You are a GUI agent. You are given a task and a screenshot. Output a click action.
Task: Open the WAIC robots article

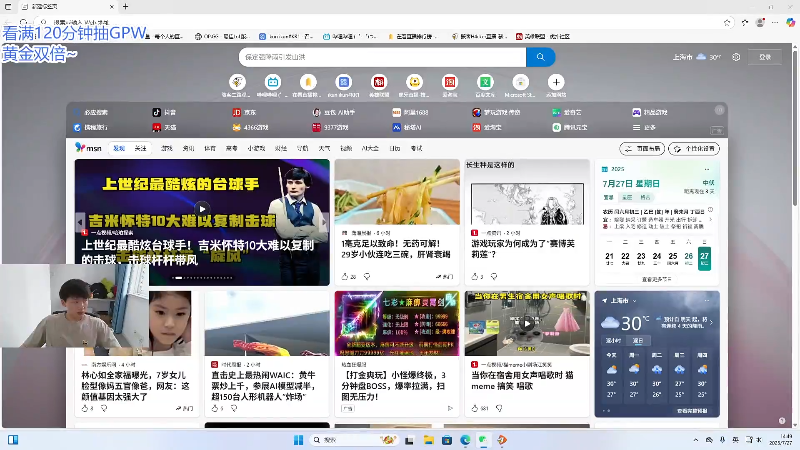tap(264, 386)
